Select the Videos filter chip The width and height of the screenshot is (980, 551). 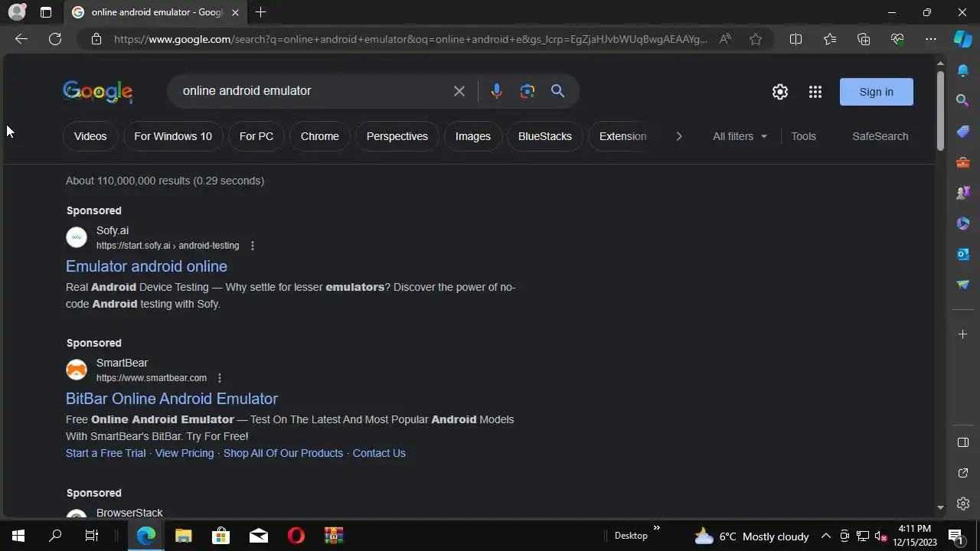point(90,136)
